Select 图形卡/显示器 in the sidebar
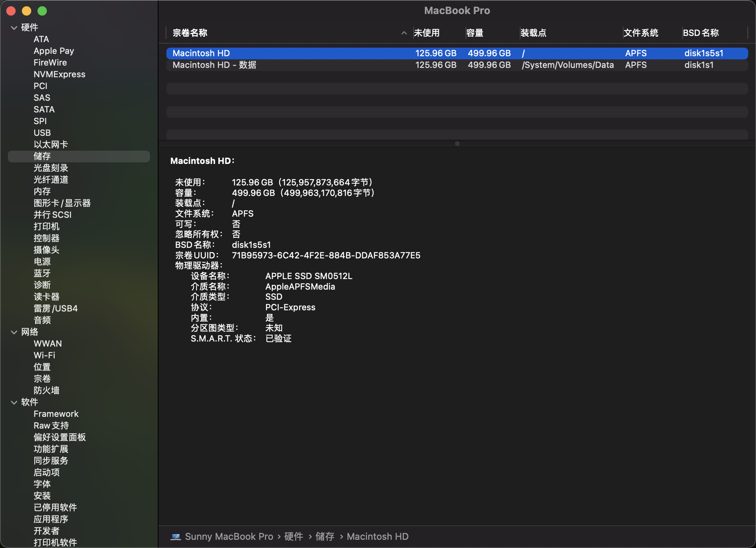756x548 pixels. (62, 203)
